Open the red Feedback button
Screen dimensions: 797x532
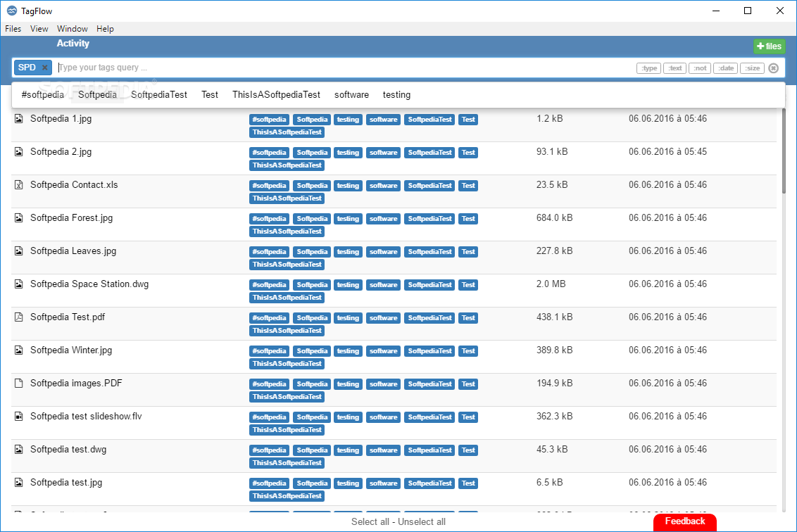[684, 522]
